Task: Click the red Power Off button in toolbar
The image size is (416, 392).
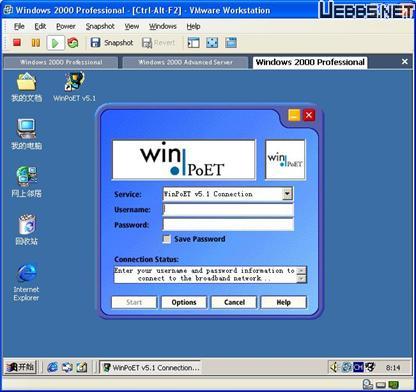Action: (17, 42)
